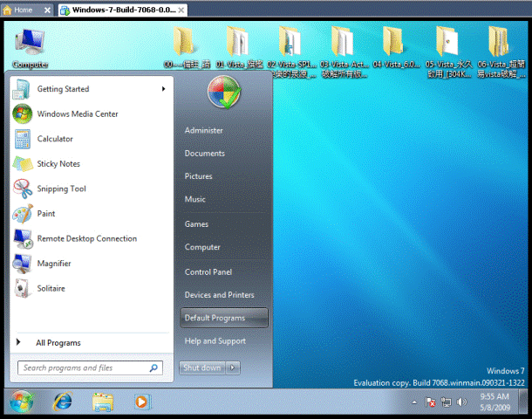Open Getting Started icon in Start menu
This screenshot has width=532, height=419.
(22, 89)
